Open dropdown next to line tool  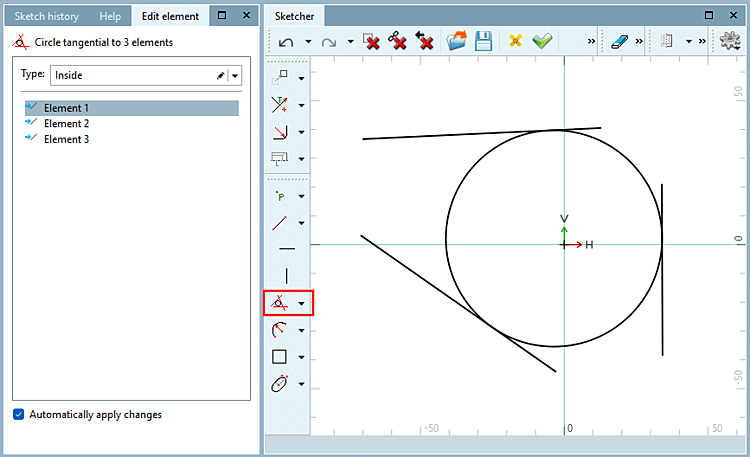(x=301, y=223)
